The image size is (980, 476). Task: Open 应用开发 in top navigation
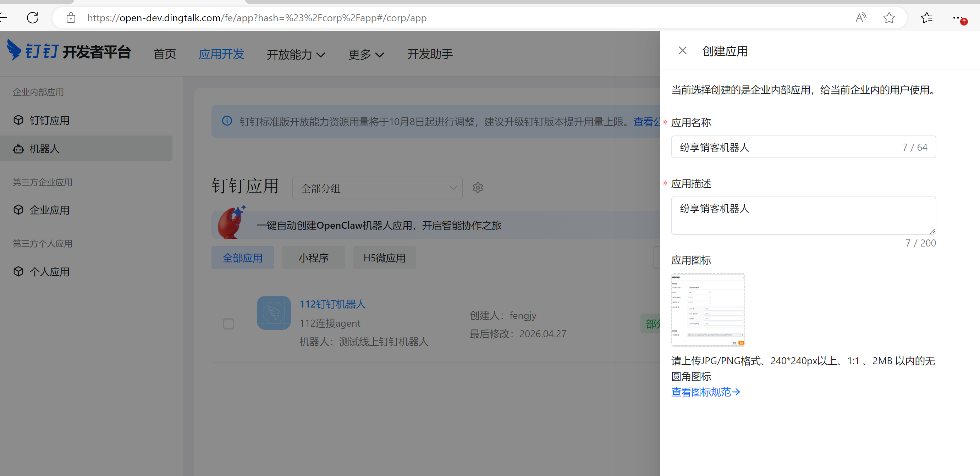[x=221, y=54]
